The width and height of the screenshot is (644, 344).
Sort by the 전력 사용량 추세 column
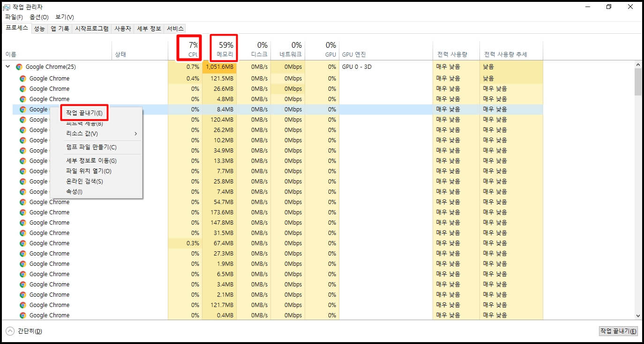tap(511, 50)
